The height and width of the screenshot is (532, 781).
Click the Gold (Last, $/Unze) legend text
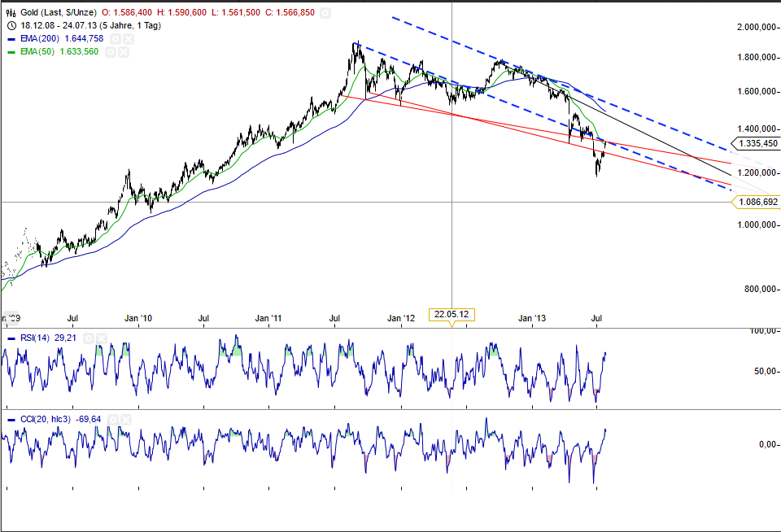tap(61, 12)
